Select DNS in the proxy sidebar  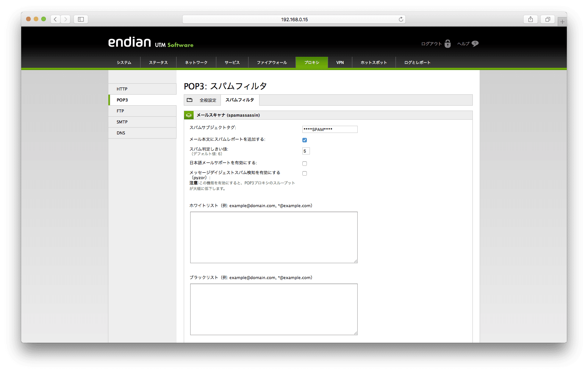[142, 133]
